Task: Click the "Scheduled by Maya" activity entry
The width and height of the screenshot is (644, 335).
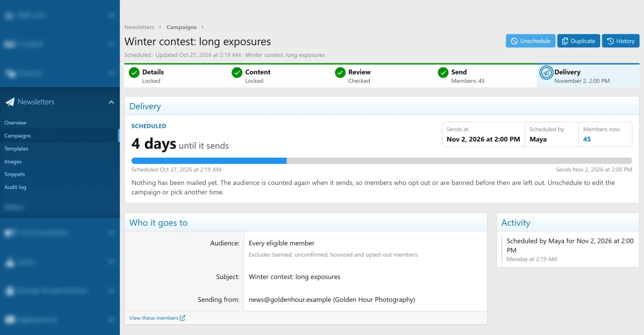Action: 570,245
